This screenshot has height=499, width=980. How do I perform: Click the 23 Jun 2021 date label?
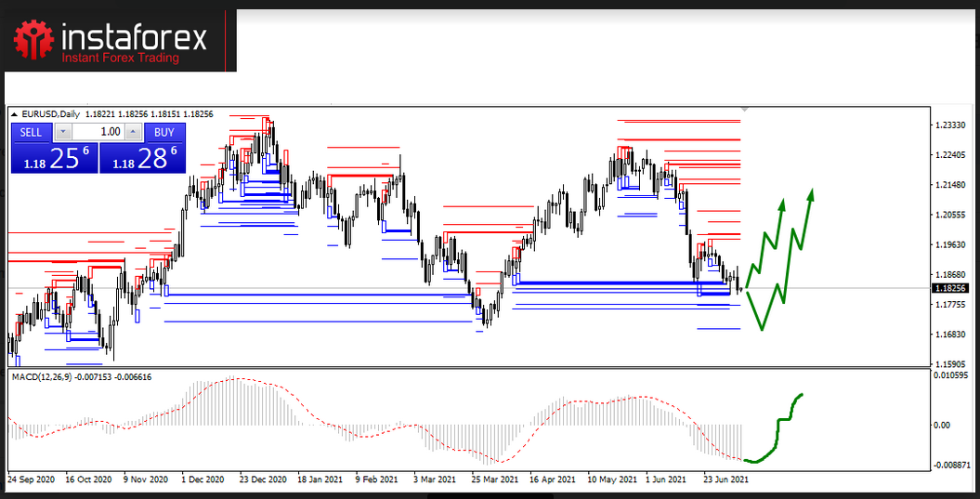(x=726, y=479)
